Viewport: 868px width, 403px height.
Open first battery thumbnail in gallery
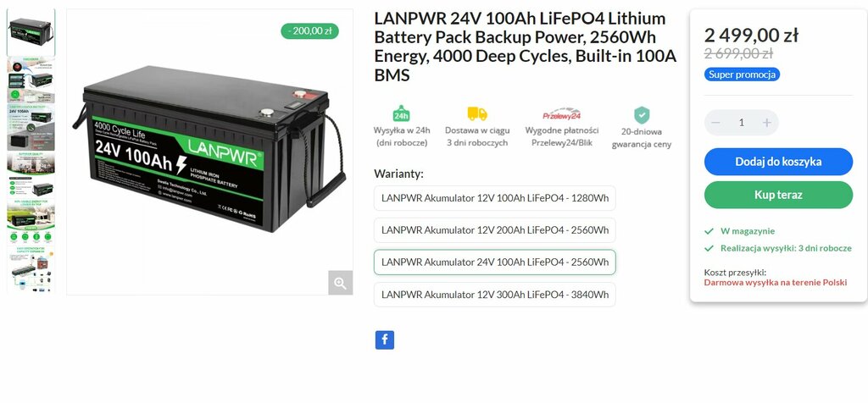31,33
